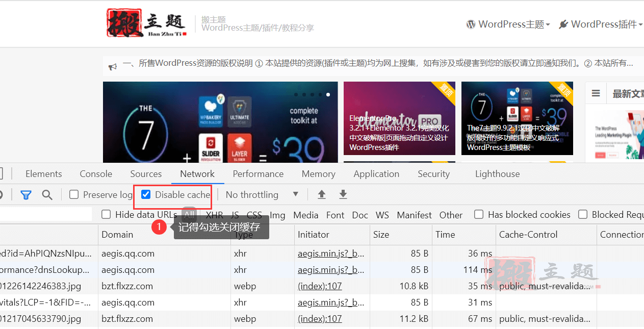Click the 搬主题 site logo
Screen dimensions: 644x329
147,23
